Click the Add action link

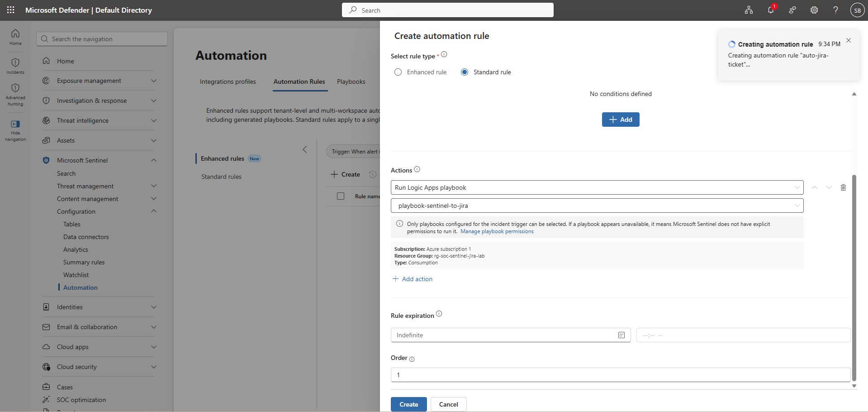pyautogui.click(x=413, y=279)
